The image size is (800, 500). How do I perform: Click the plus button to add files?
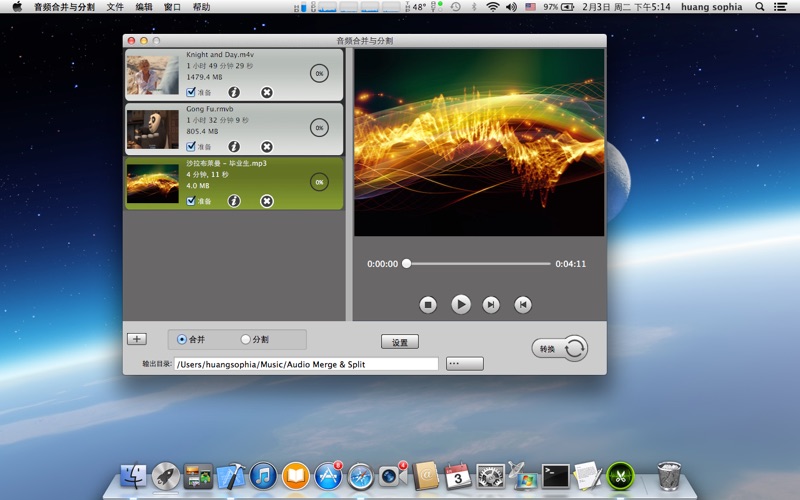tap(137, 339)
